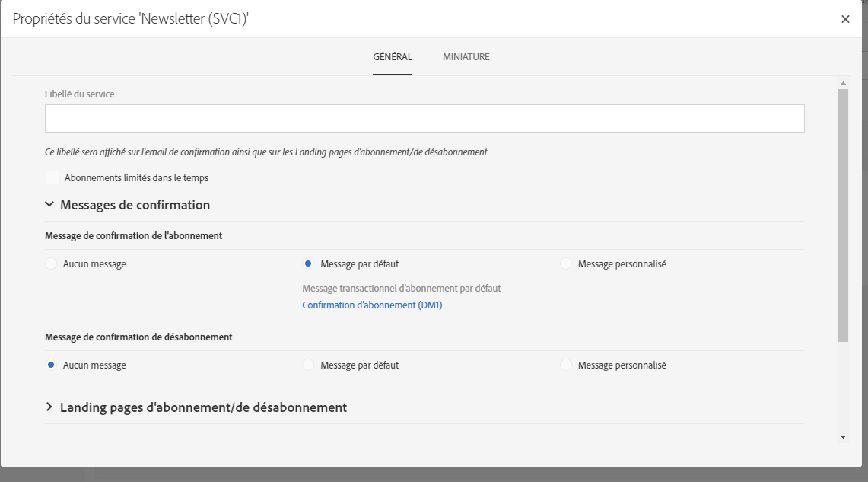868x482 pixels.
Task: Expand section using Landing pages chevron
Action: [x=49, y=407]
